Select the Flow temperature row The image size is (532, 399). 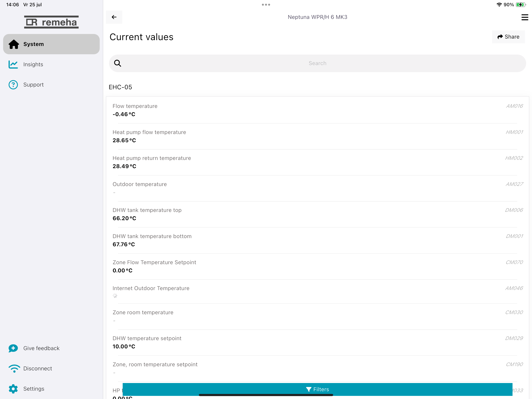[317, 110]
